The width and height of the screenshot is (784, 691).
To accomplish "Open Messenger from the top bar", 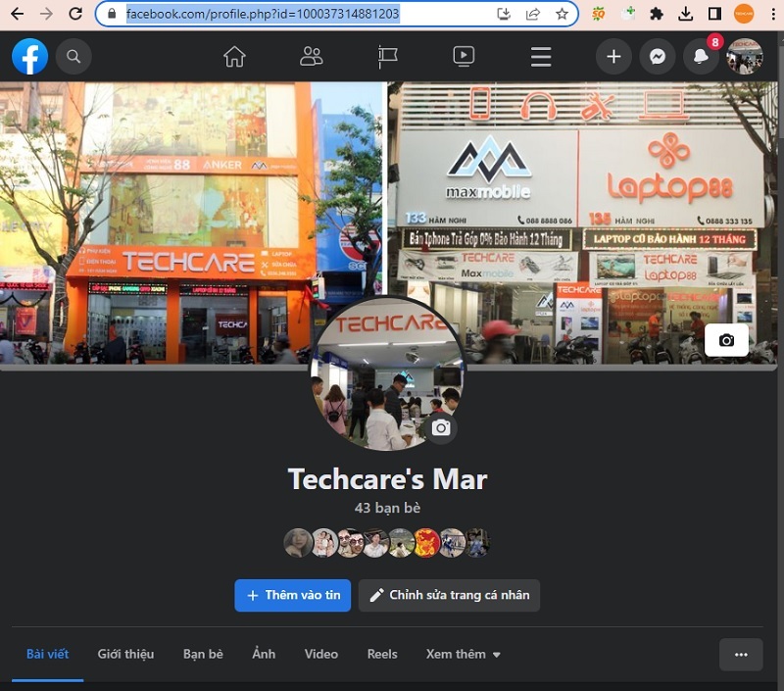I will (656, 57).
